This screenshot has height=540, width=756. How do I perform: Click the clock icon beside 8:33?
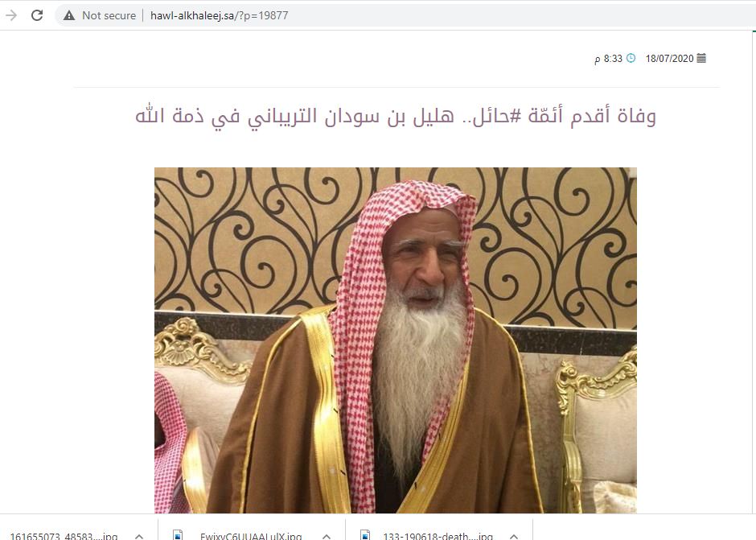[631, 59]
